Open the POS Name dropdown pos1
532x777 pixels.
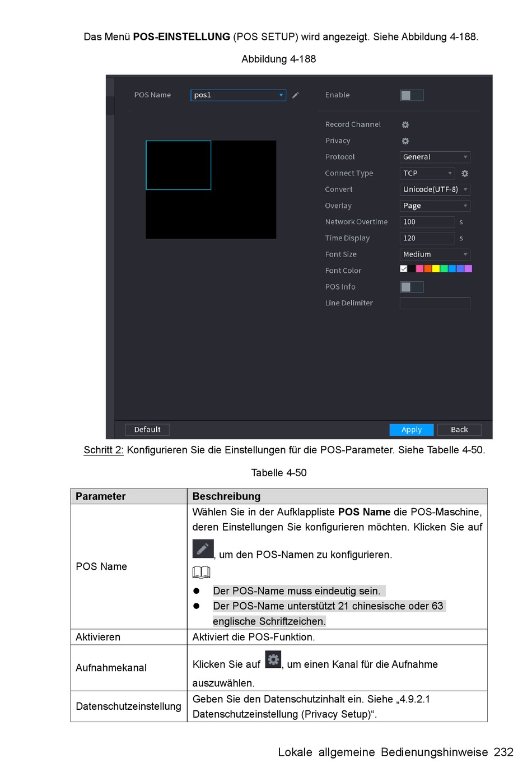pyautogui.click(x=238, y=95)
